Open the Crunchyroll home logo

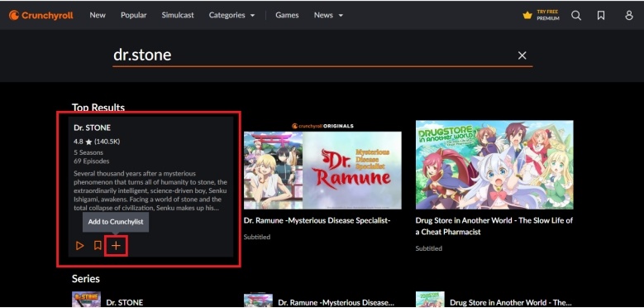click(41, 15)
